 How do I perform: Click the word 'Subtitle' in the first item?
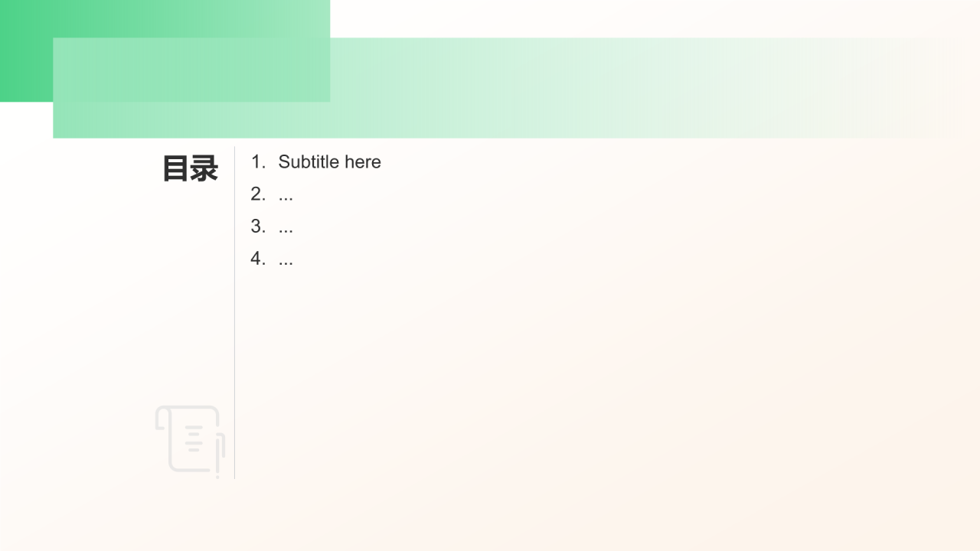309,161
